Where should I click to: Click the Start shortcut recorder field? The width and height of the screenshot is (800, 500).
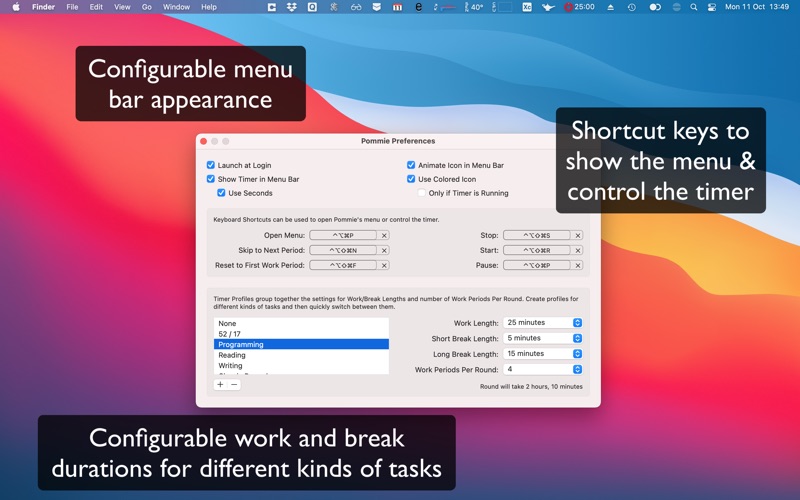pyautogui.click(x=537, y=250)
